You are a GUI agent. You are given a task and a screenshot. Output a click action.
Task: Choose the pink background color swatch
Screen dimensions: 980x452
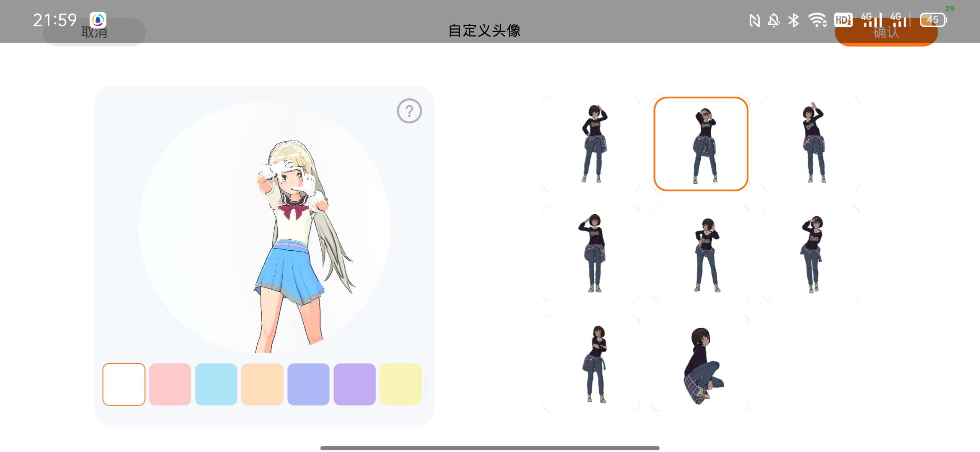point(170,384)
